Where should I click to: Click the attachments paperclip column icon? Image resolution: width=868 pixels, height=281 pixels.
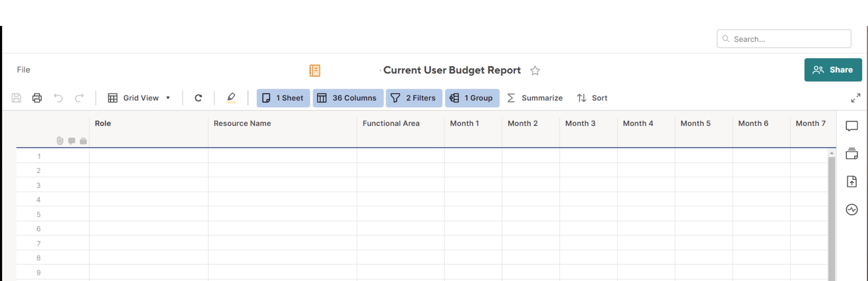click(x=60, y=141)
